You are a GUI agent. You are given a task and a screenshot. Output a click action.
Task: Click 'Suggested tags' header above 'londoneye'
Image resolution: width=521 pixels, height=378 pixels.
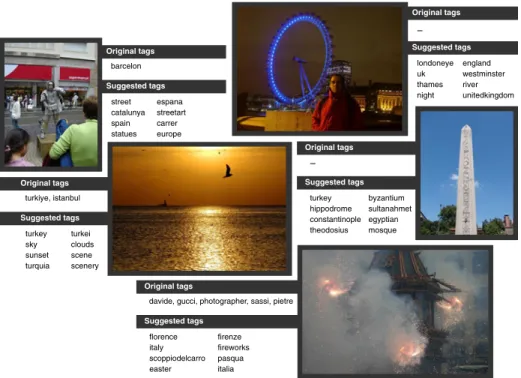coord(463,47)
